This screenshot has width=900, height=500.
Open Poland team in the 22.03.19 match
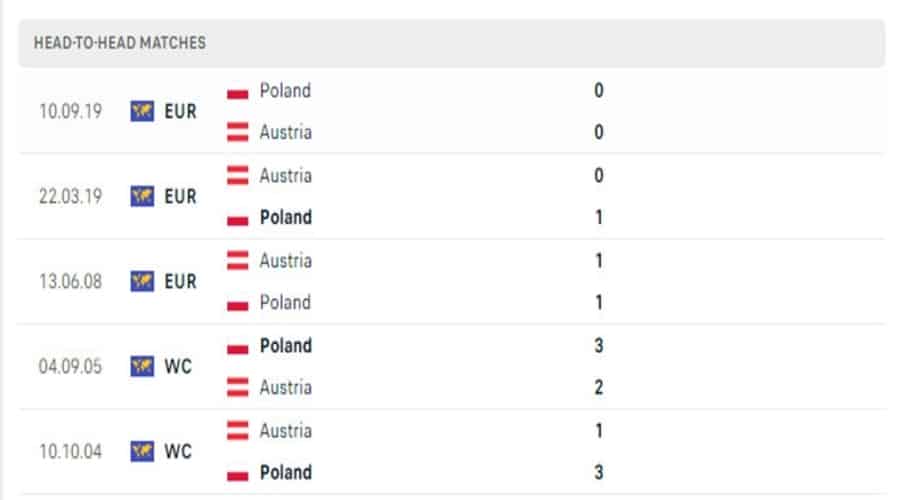click(285, 217)
